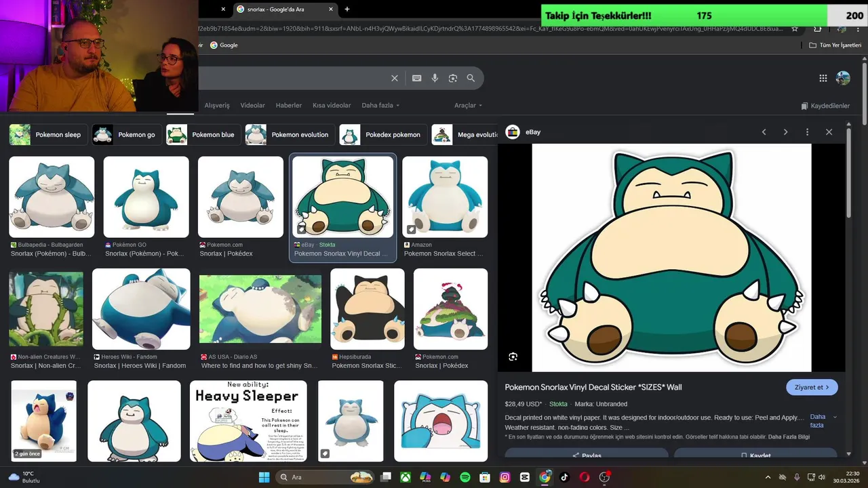Open clock showing 22:30 in taskbar
Screen dimensions: 868x488
(x=846, y=477)
